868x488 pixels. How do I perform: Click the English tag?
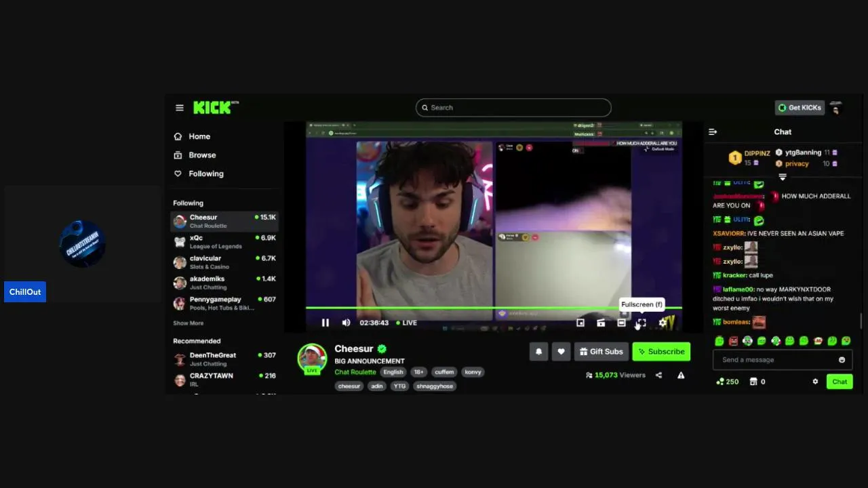click(x=393, y=372)
